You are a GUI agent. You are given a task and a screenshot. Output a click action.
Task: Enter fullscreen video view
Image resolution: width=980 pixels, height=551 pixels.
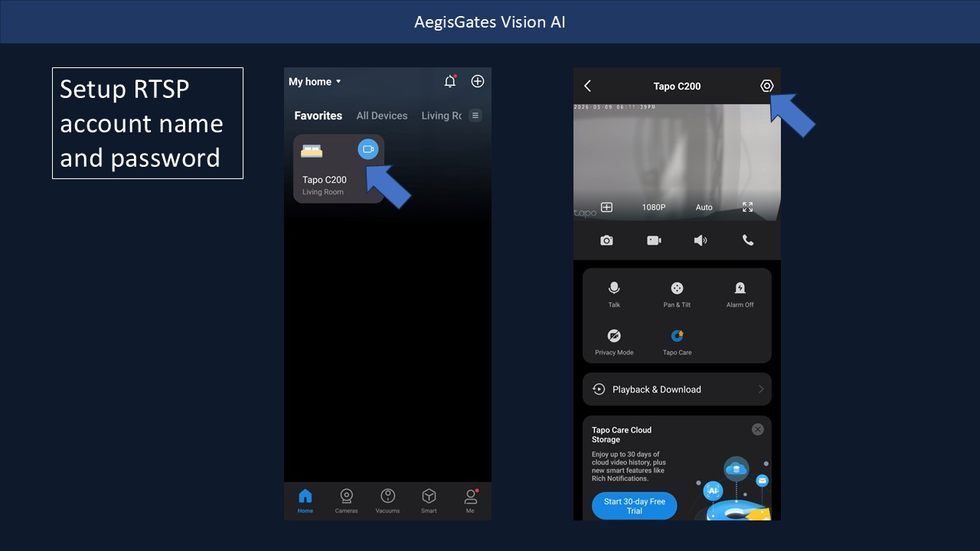click(x=748, y=207)
